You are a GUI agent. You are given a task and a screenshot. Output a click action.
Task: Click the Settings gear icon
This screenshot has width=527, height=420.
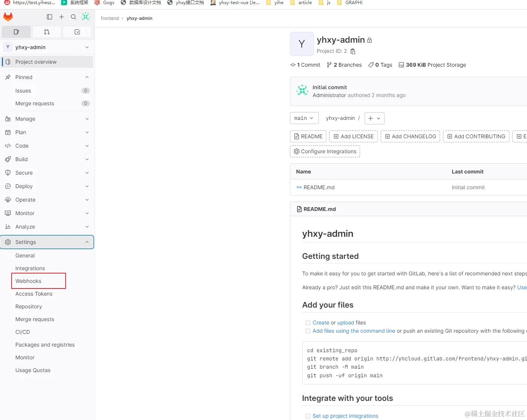[x=8, y=242]
